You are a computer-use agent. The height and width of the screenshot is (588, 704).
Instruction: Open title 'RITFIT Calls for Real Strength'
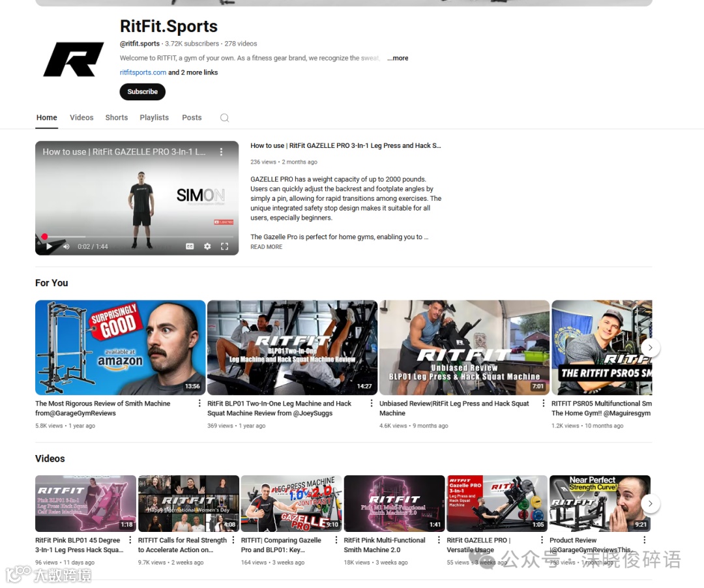[x=183, y=545]
